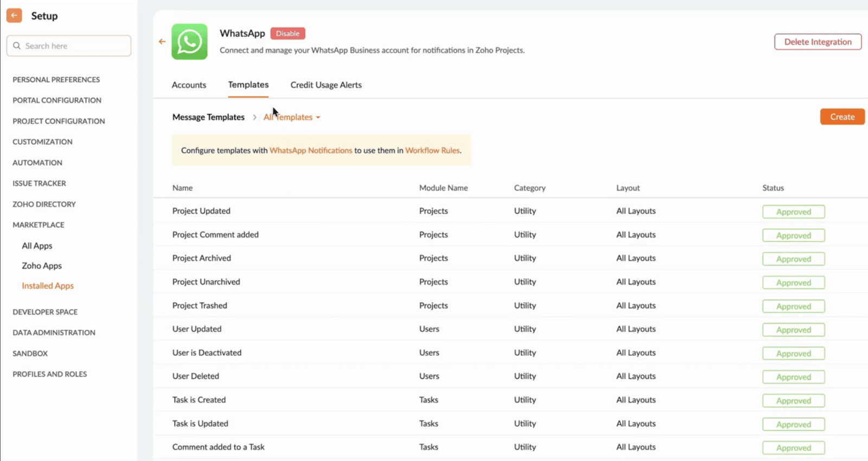Click the orange Setup back arrow icon
Viewport: 868px width, 461px height.
[14, 16]
